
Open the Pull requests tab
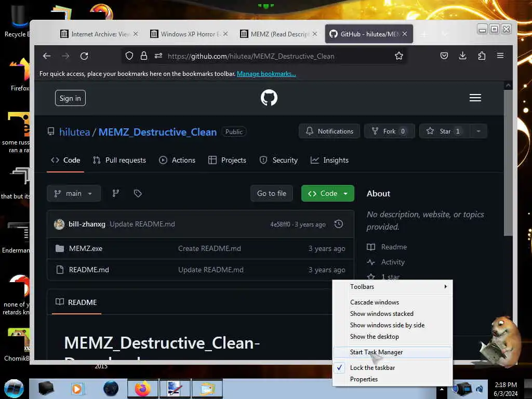(119, 160)
